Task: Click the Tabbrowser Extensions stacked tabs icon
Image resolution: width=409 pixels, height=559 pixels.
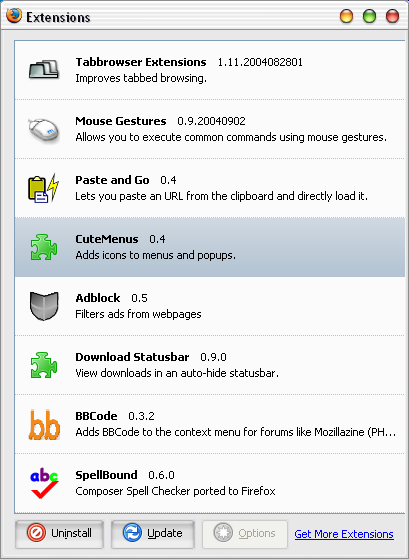Action: [44, 70]
